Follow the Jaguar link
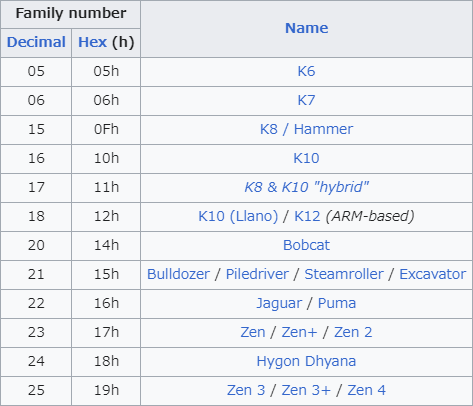 point(279,304)
